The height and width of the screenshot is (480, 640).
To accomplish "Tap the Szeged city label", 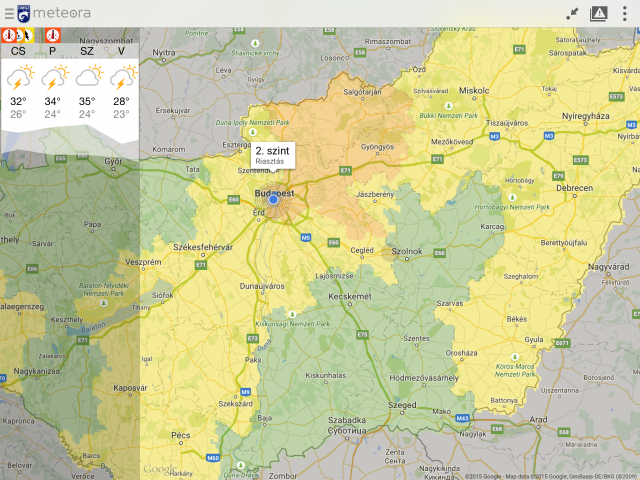I will click(x=402, y=405).
